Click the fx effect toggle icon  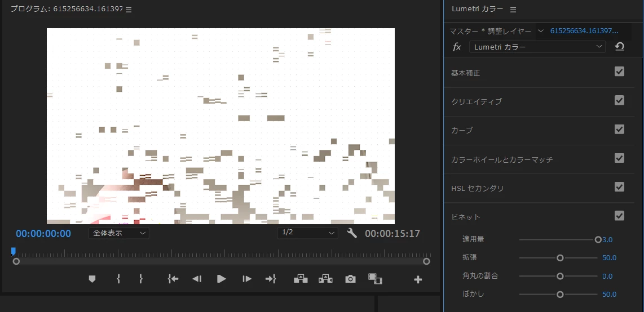click(457, 47)
